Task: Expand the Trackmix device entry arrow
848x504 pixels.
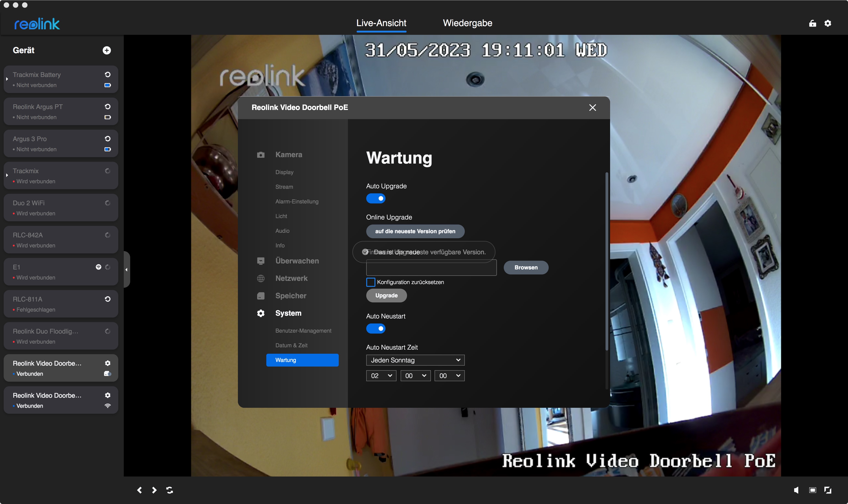Action: [7, 175]
